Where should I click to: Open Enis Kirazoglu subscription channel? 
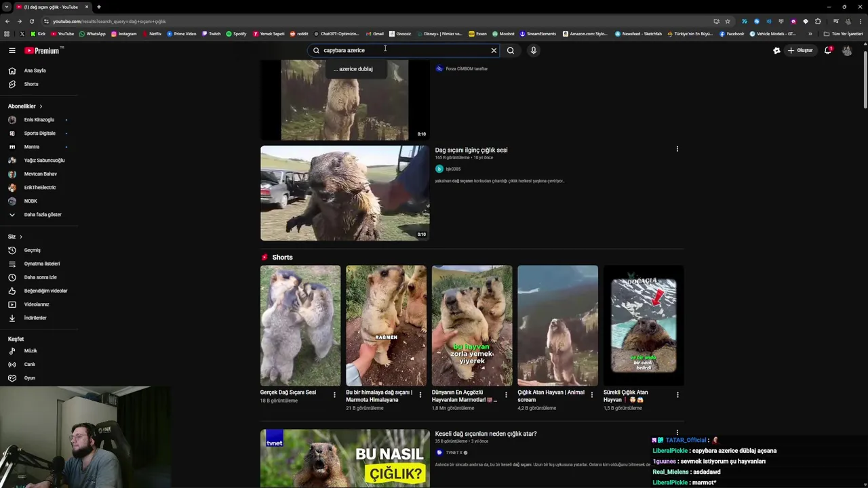[x=39, y=120]
